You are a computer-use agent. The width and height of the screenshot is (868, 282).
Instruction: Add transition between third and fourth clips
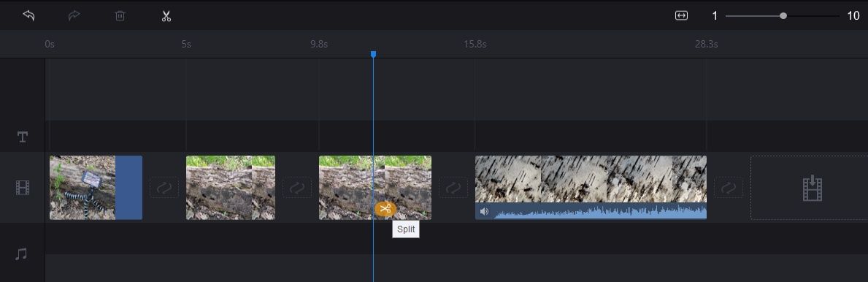pyautogui.click(x=453, y=187)
